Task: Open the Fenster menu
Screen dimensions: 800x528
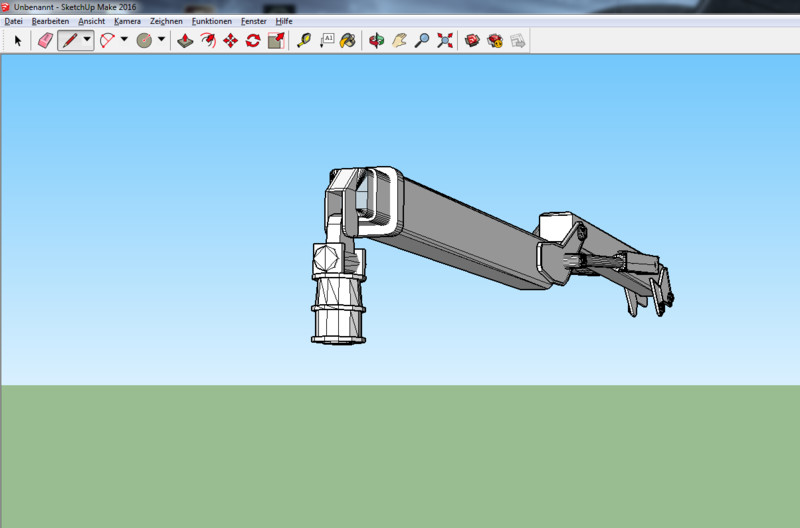Action: 254,21
